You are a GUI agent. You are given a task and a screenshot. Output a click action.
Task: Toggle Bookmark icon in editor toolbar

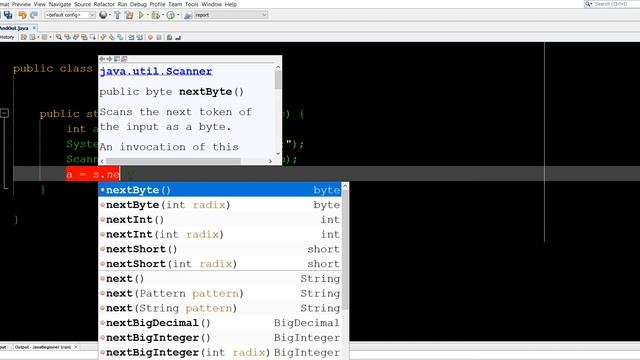[120, 37]
